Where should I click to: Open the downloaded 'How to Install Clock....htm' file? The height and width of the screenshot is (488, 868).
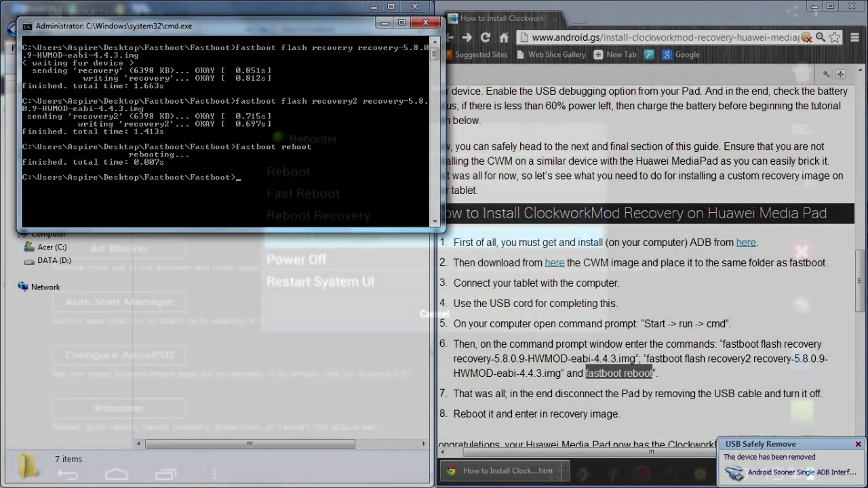[500, 470]
